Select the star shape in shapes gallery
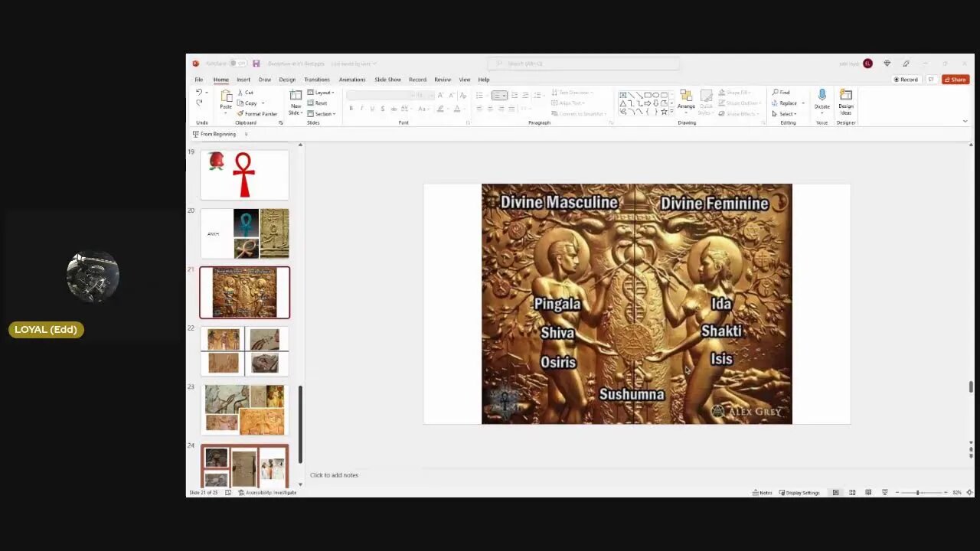This screenshot has width=980, height=551. pos(664,112)
